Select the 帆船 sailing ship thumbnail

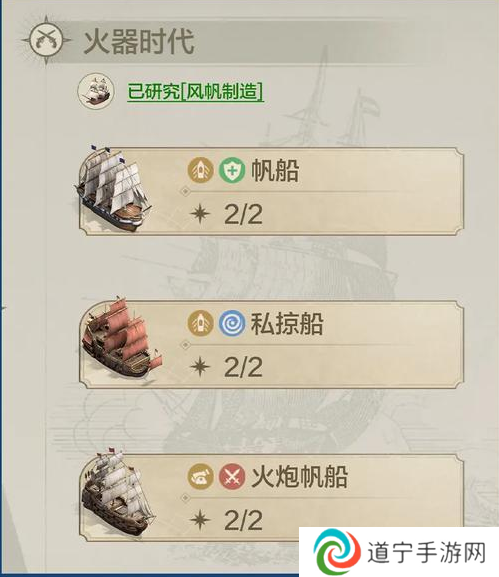[113, 189]
